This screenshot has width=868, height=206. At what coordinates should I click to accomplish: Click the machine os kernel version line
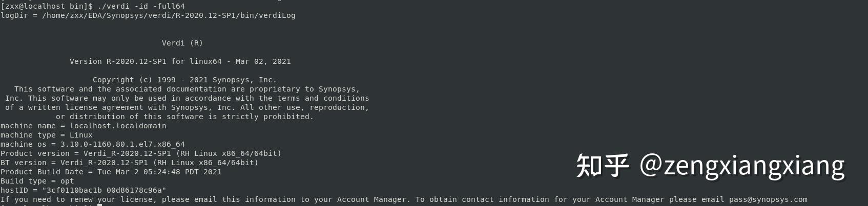click(x=92, y=144)
